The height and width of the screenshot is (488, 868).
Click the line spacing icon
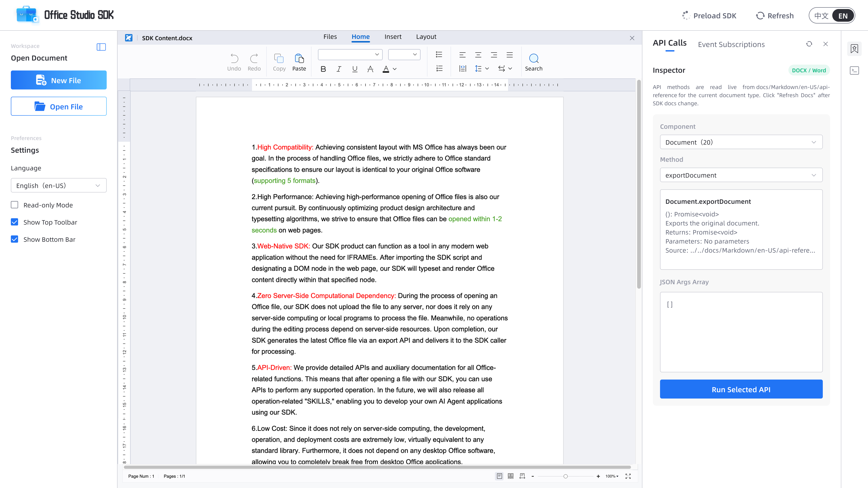pos(478,69)
